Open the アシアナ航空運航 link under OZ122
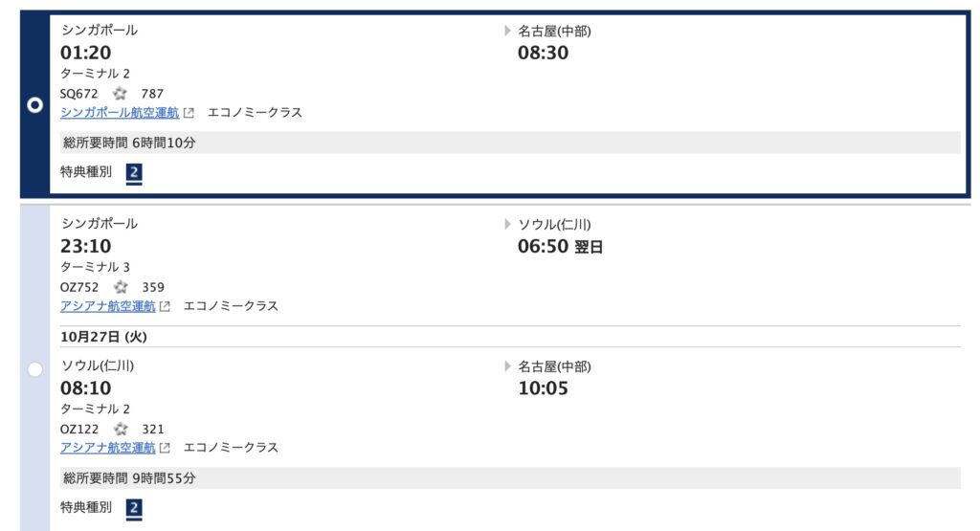This screenshot has height=531, width=980. click(x=107, y=448)
